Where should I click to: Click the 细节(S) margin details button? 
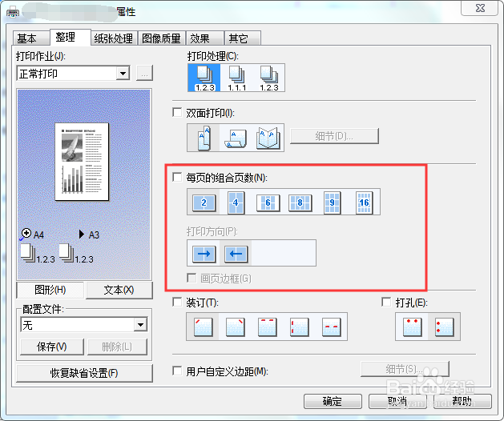405,369
